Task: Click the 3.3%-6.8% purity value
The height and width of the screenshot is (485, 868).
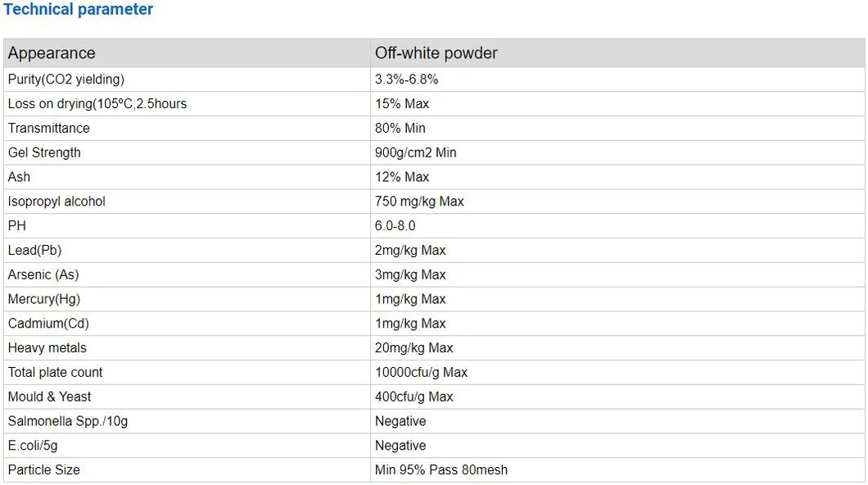Action: [x=406, y=79]
